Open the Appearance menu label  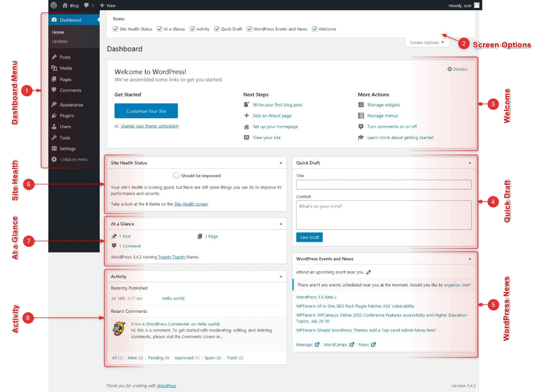pyautogui.click(x=71, y=105)
